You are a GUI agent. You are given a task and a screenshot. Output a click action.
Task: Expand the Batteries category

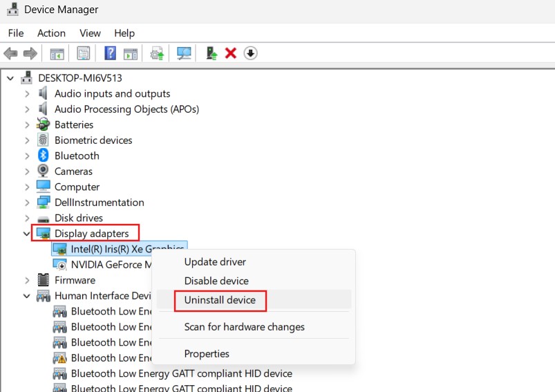point(27,124)
